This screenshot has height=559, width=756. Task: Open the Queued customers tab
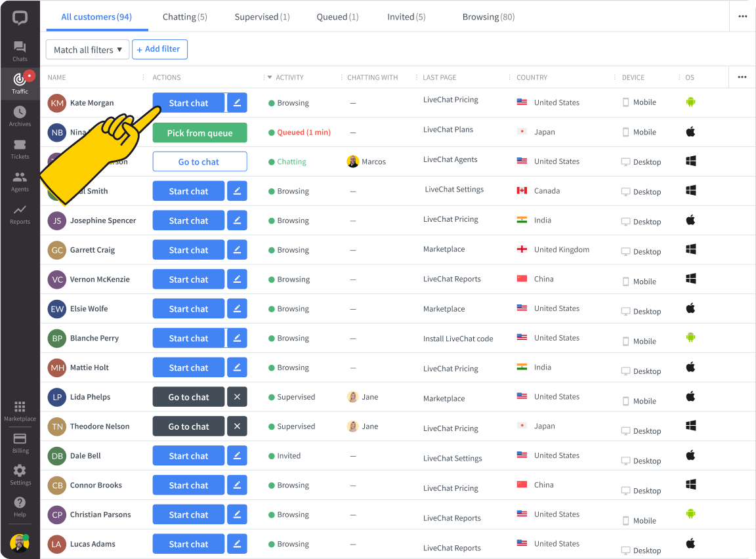coord(337,16)
